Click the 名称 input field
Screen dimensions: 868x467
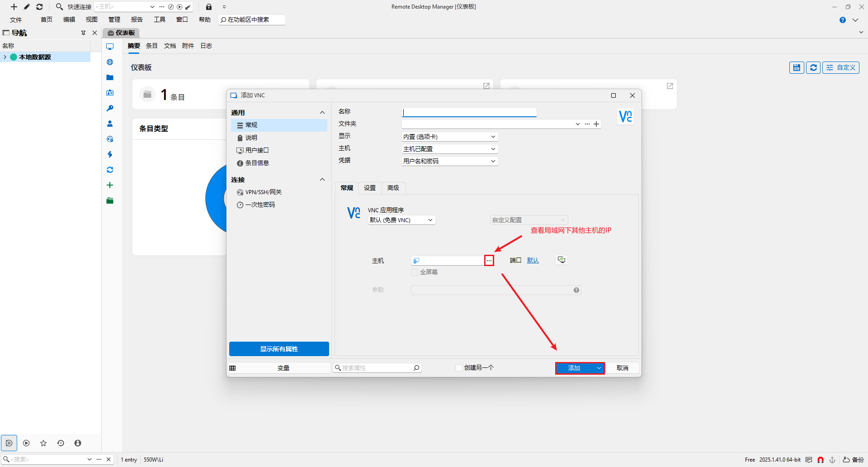(x=469, y=112)
